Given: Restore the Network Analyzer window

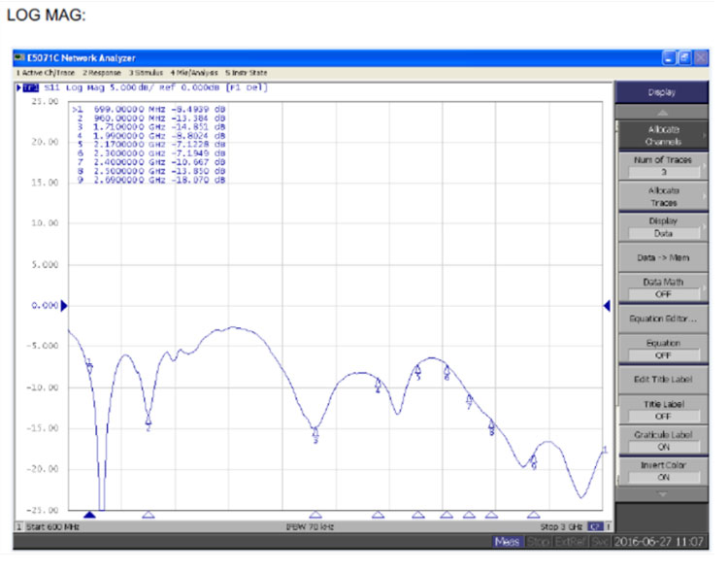Looking at the screenshot, I should [684, 58].
